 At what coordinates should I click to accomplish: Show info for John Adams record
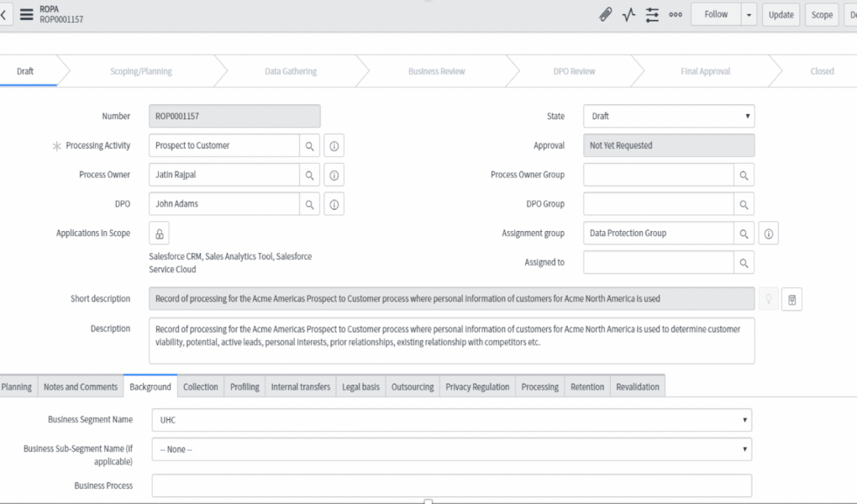(x=334, y=204)
